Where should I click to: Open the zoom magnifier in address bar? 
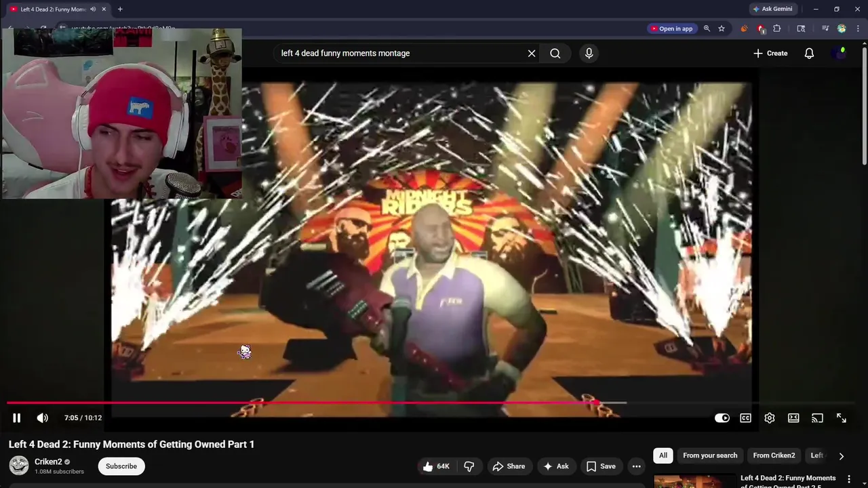click(707, 28)
